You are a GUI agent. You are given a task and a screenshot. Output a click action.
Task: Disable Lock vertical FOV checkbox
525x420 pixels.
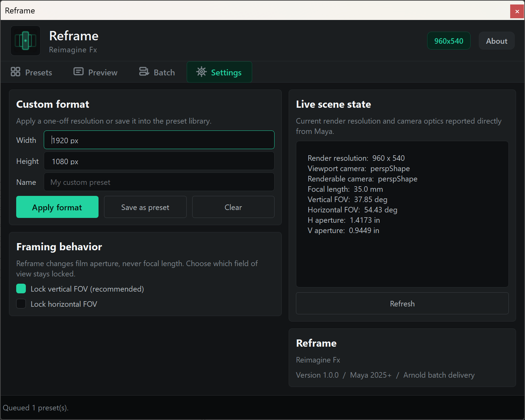tap(21, 288)
